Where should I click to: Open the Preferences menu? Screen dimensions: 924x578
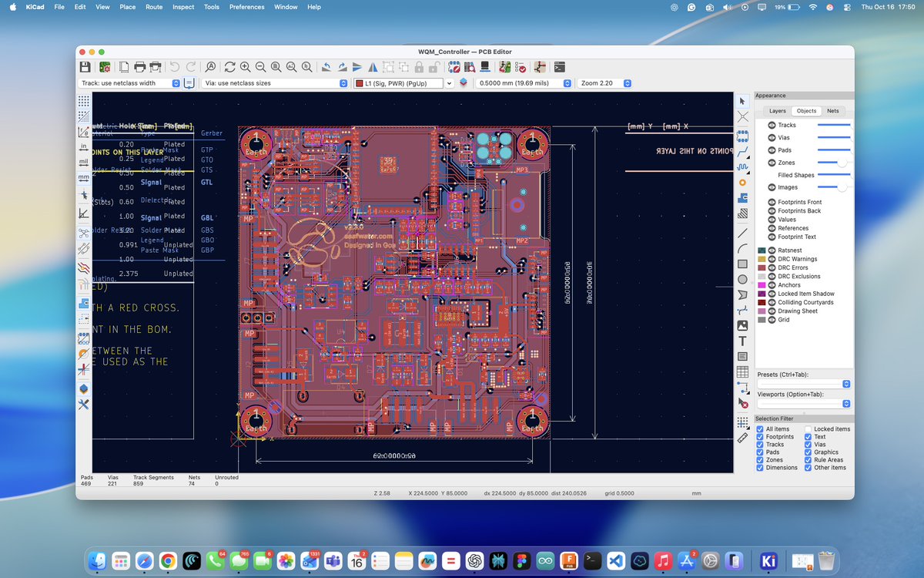coord(246,7)
